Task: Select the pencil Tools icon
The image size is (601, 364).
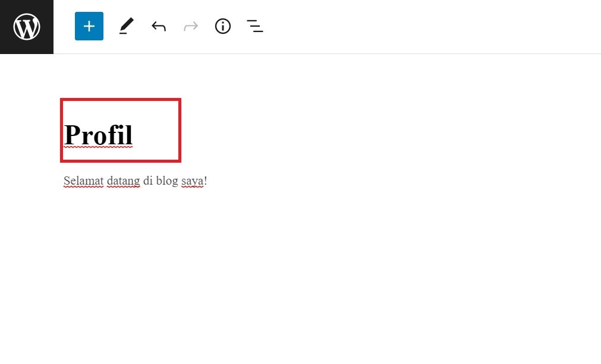Action: [126, 27]
